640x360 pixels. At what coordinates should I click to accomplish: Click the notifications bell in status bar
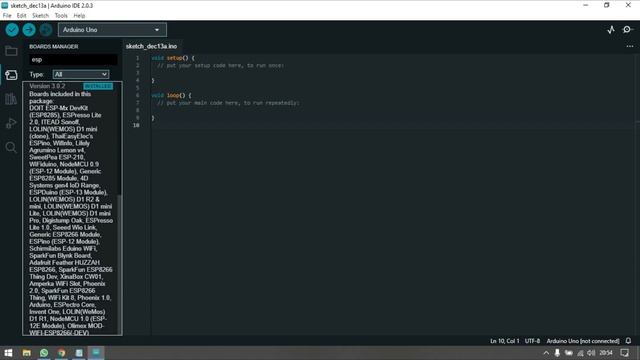(628, 341)
